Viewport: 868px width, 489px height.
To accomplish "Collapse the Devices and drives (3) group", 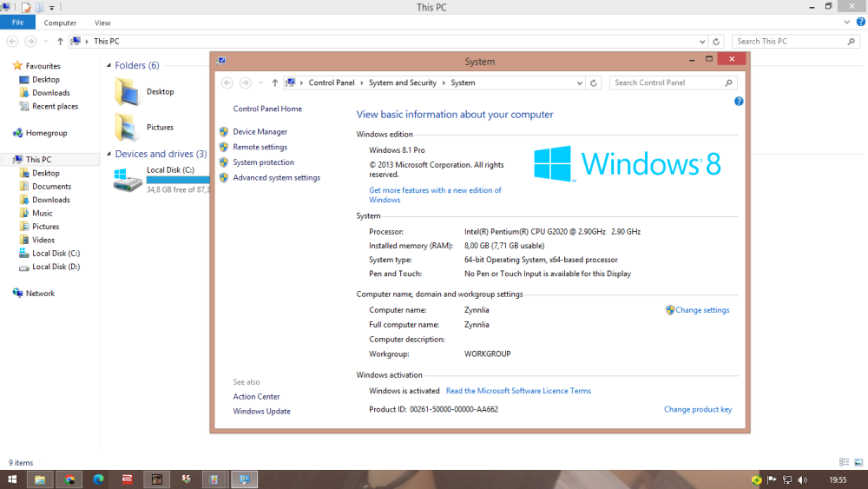I will (109, 154).
